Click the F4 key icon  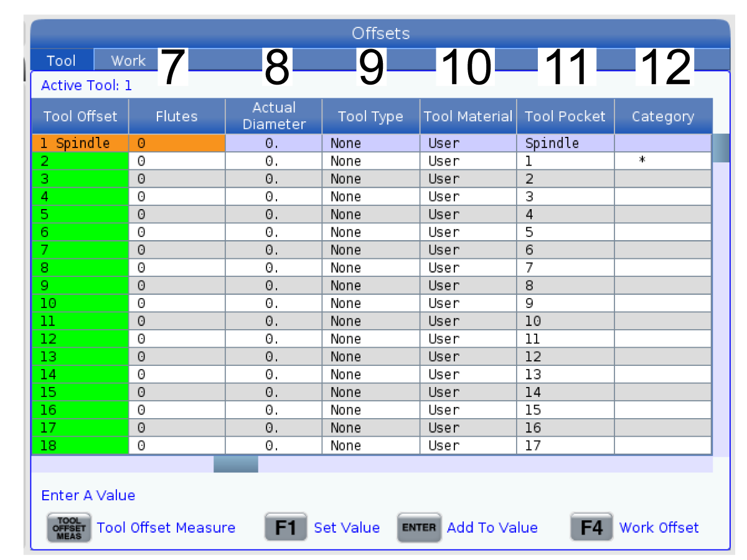[592, 528]
